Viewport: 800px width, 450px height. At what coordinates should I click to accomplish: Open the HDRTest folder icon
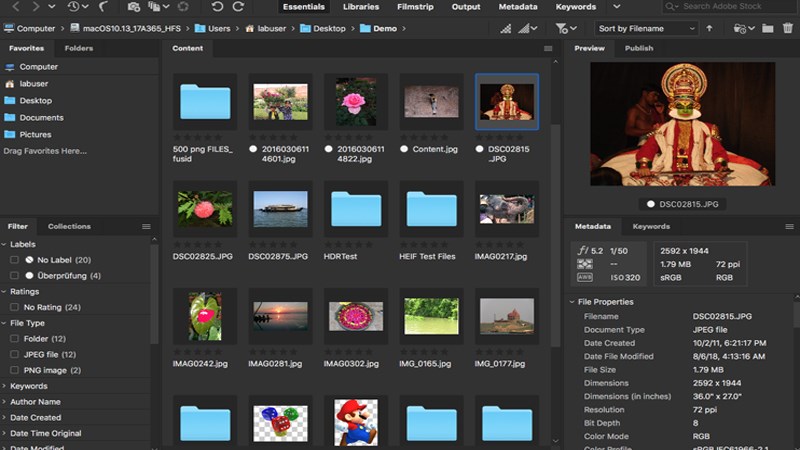click(356, 209)
